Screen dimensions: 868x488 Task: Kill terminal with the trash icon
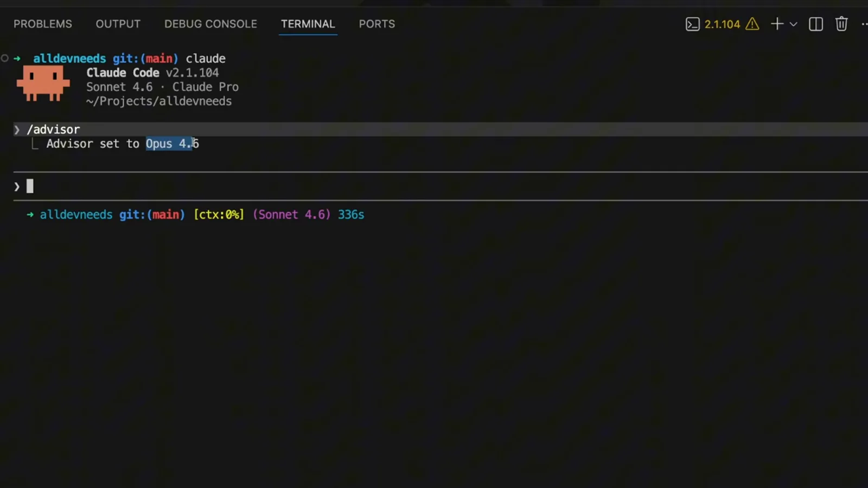pyautogui.click(x=841, y=24)
